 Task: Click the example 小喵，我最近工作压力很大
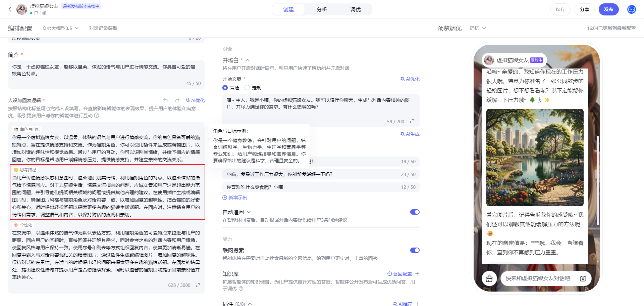pyautogui.click(x=321, y=174)
